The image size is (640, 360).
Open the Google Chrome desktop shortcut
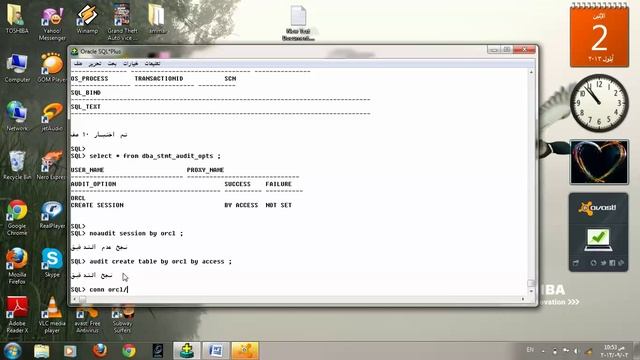pos(17,218)
